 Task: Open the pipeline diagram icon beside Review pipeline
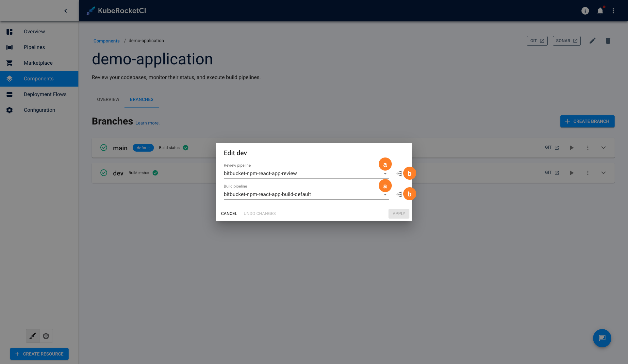coord(399,173)
